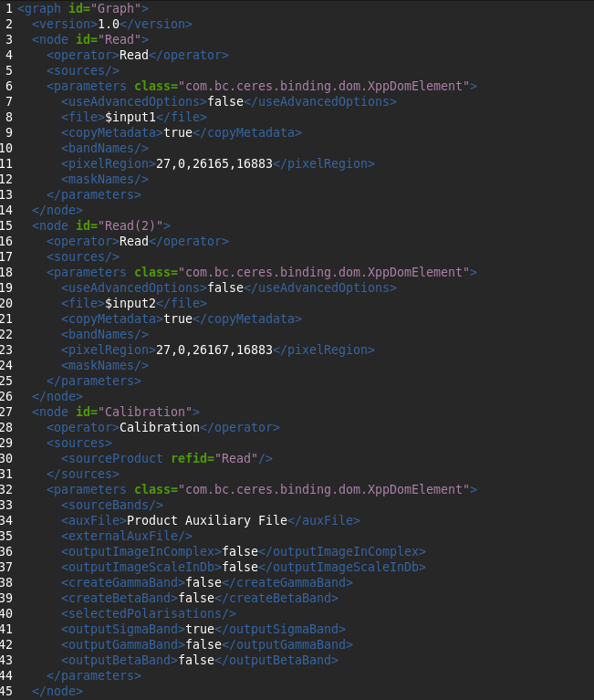This screenshot has width=594, height=700.
Task: Click the true value in outputSigmaBand
Action: pyautogui.click(x=200, y=629)
